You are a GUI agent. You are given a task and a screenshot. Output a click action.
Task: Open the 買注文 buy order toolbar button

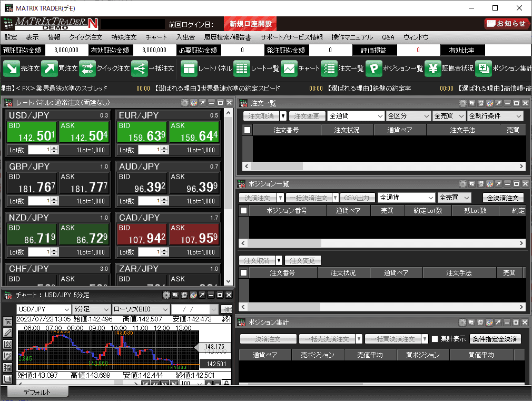(60, 69)
